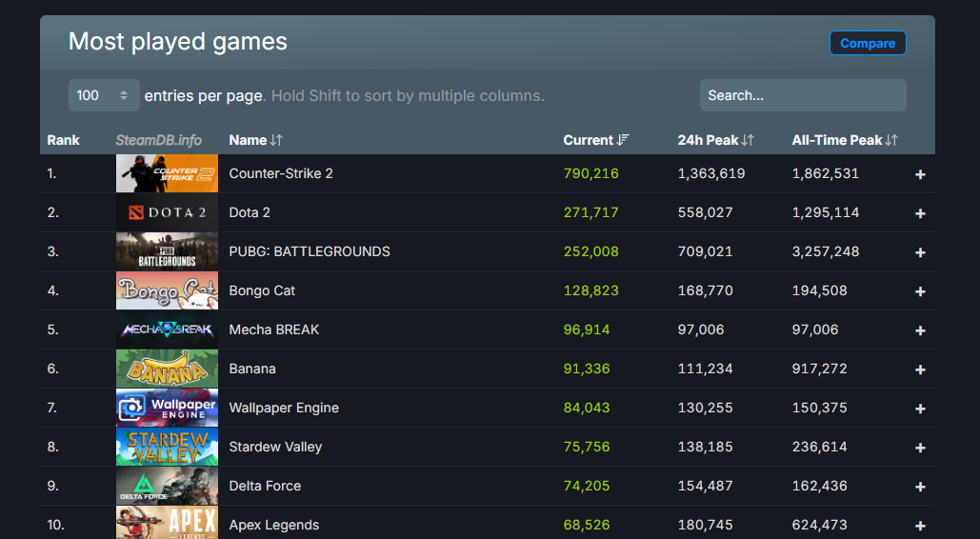
Task: Open the Stardew Valley name link
Action: [x=275, y=447]
